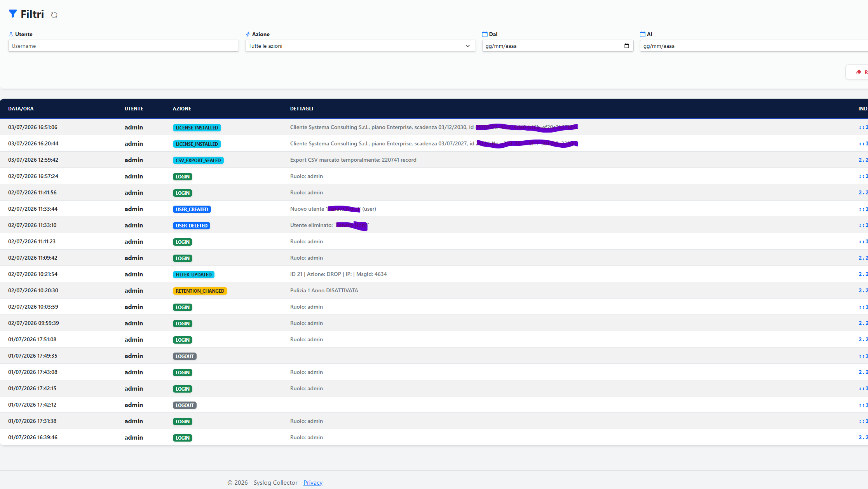Click the USER_DELETED badge

pos(192,225)
